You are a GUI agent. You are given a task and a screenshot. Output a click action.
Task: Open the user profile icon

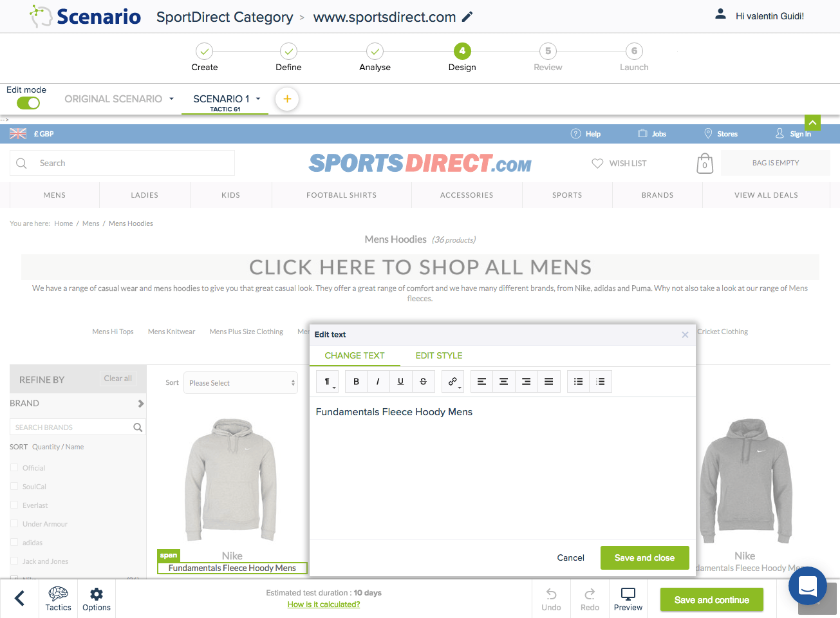(720, 14)
